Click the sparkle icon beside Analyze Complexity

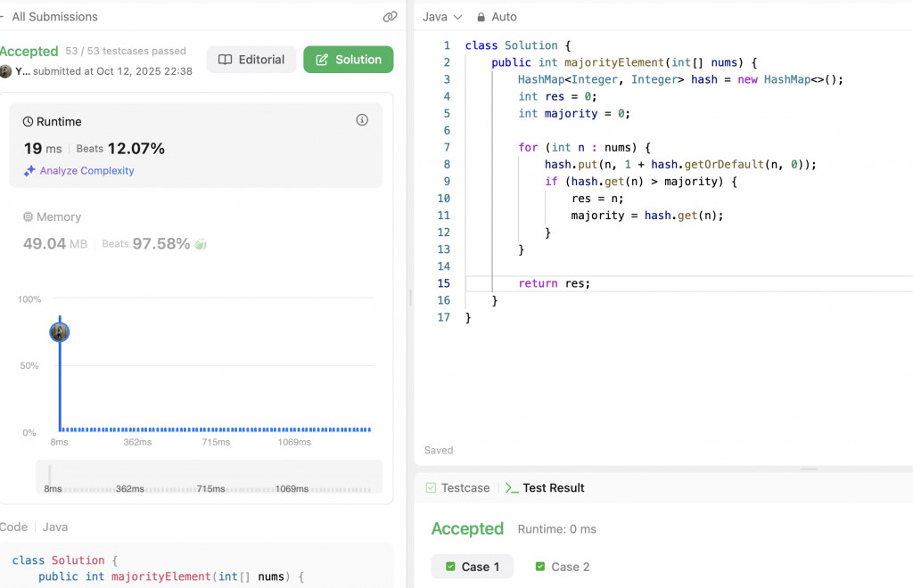[x=29, y=170]
